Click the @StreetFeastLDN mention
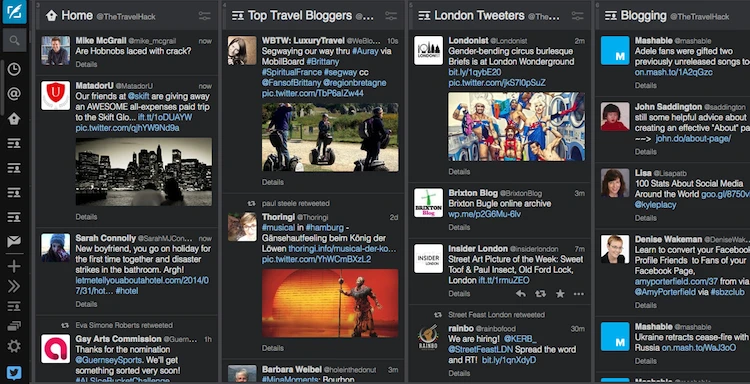Image resolution: width=750 pixels, height=384 pixels. (x=481, y=349)
